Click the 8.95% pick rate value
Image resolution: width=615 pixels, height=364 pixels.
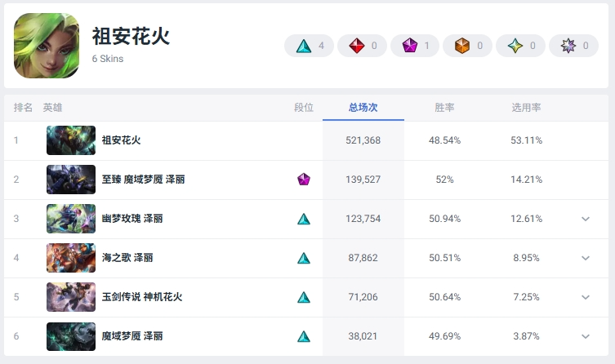coord(526,258)
